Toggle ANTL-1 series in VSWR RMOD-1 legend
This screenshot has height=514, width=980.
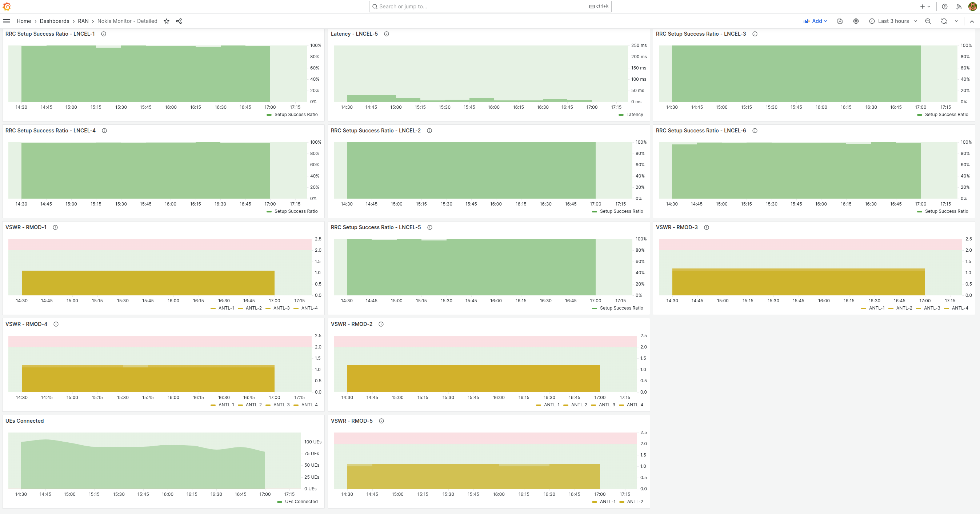click(226, 308)
